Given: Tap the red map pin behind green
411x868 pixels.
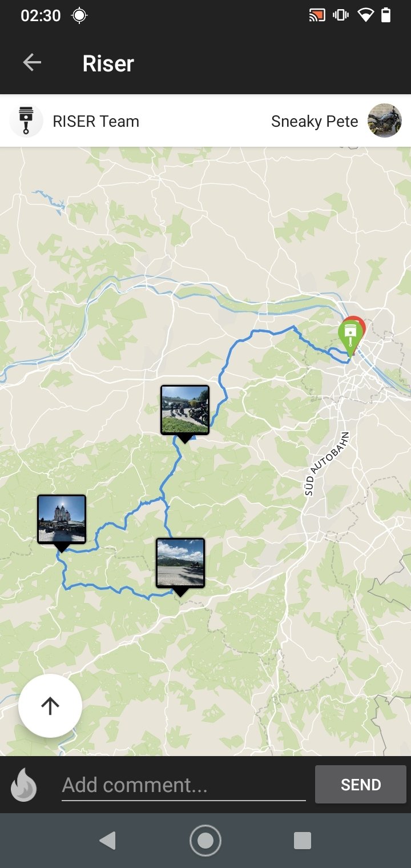Looking at the screenshot, I should [359, 324].
